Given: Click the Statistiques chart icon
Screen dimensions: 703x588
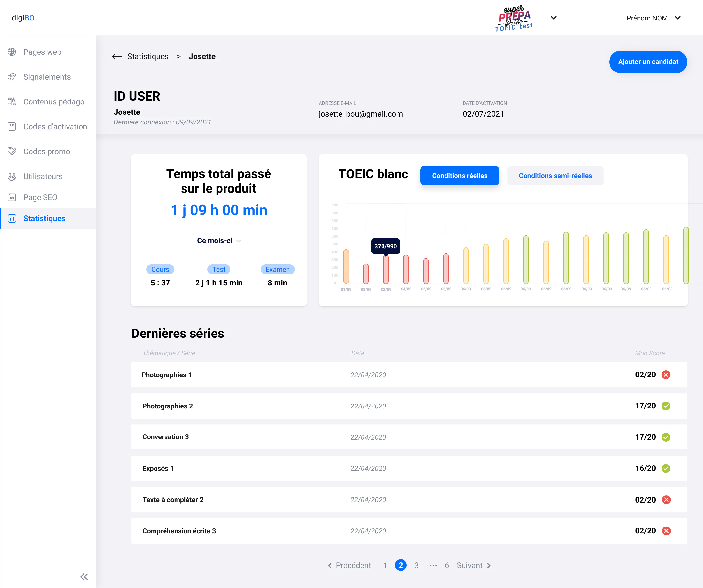Looking at the screenshot, I should [12, 219].
